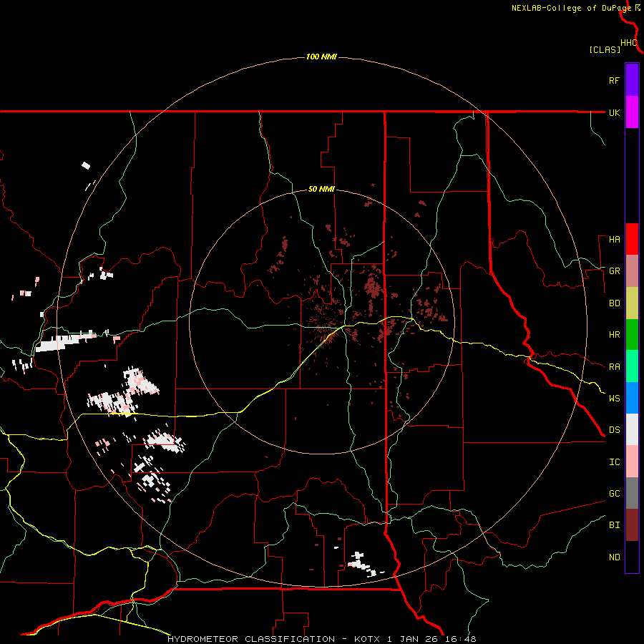Click the 'DS' legend label
Viewport: 644px width, 644px height.
tap(614, 430)
